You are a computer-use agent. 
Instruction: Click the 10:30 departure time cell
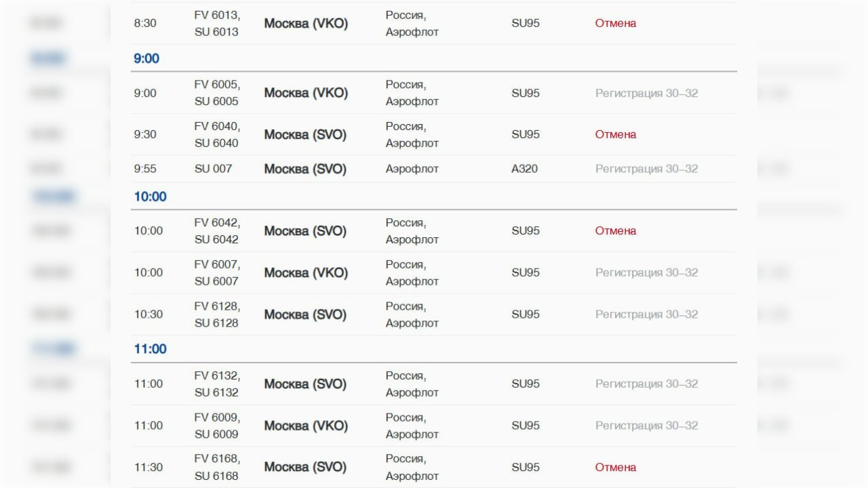pyautogui.click(x=149, y=314)
